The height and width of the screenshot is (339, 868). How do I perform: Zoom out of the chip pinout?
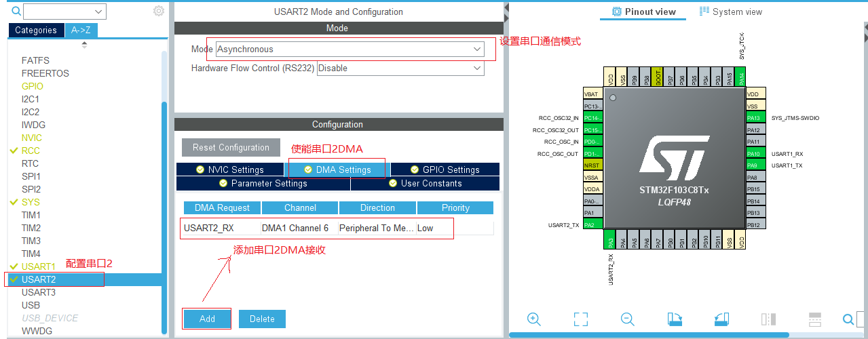[627, 319]
